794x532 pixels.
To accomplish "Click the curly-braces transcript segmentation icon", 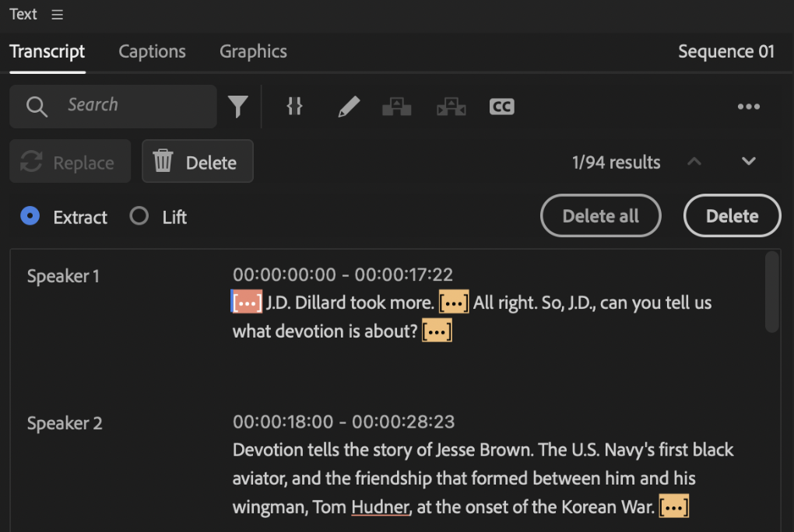I will (294, 106).
